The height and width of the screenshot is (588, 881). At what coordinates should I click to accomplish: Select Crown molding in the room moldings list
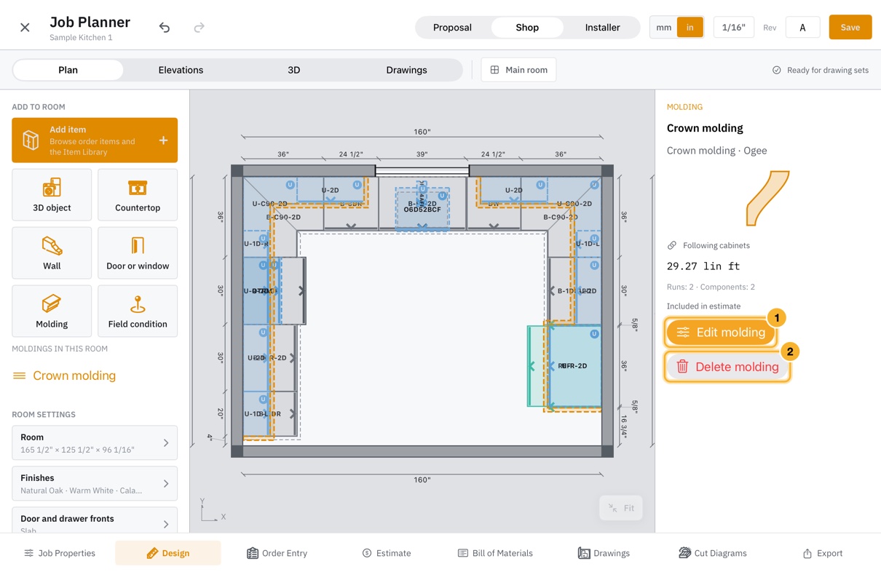tap(65, 376)
